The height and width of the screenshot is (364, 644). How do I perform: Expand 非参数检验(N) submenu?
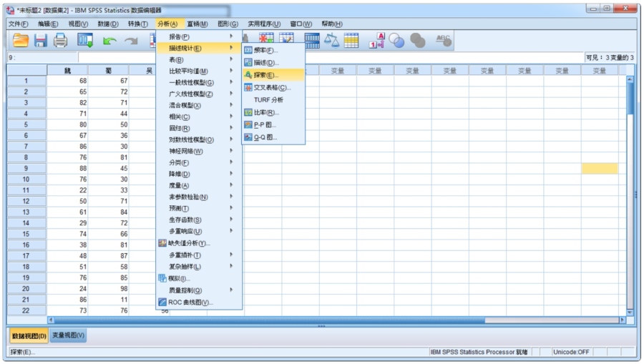199,197
